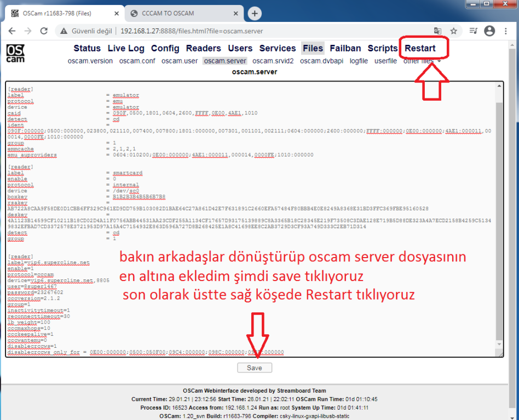Image resolution: width=519 pixels, height=420 pixels.
Task: Click the editor scrollbar up arrow
Action: pos(499,86)
